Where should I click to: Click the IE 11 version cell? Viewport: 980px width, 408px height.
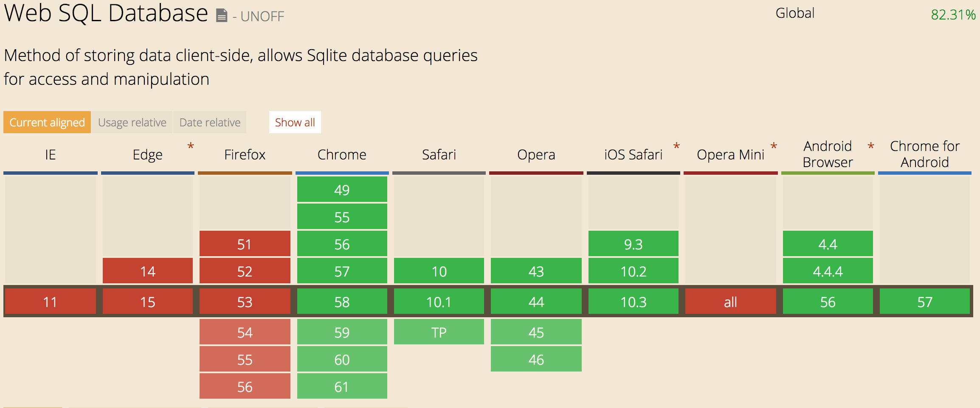click(50, 302)
